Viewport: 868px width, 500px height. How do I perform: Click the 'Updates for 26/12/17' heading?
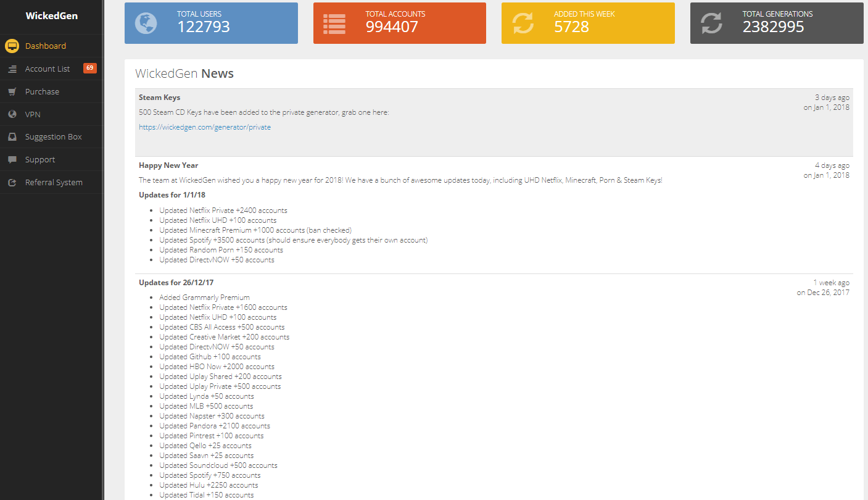176,283
